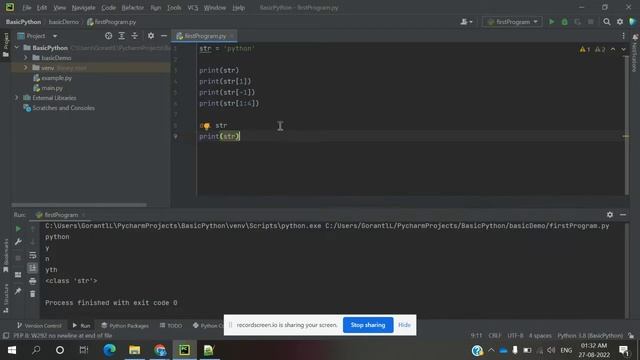Open the Refactor menu

coord(133,7)
